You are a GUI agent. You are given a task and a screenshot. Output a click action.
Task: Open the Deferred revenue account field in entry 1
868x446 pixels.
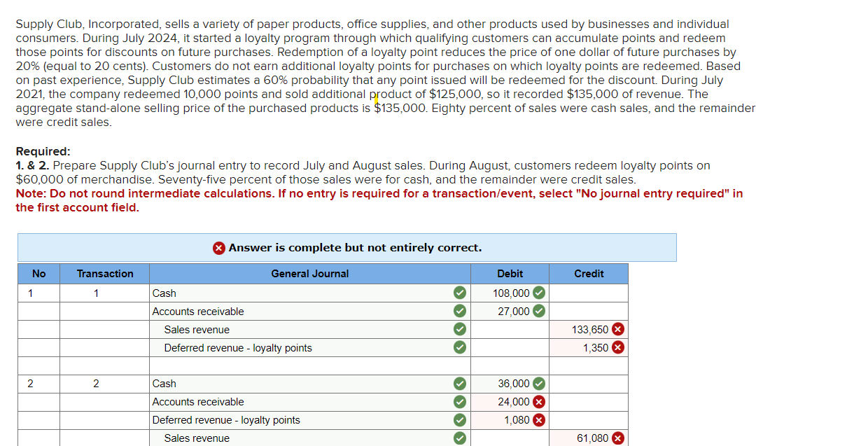coord(309,347)
